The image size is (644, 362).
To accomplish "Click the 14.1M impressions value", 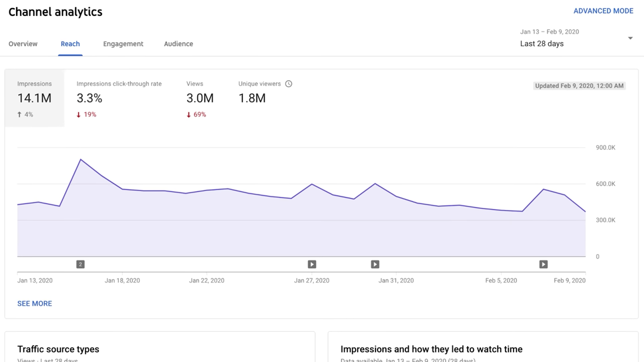I will click(34, 98).
